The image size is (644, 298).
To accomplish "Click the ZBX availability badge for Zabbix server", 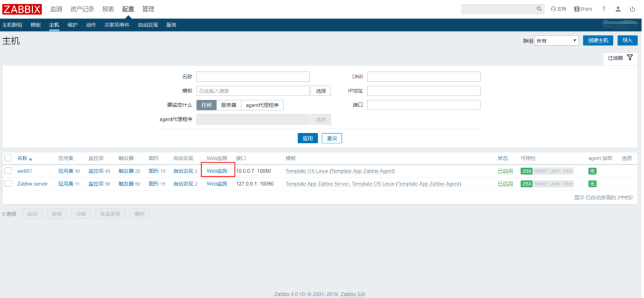I will (x=526, y=184).
